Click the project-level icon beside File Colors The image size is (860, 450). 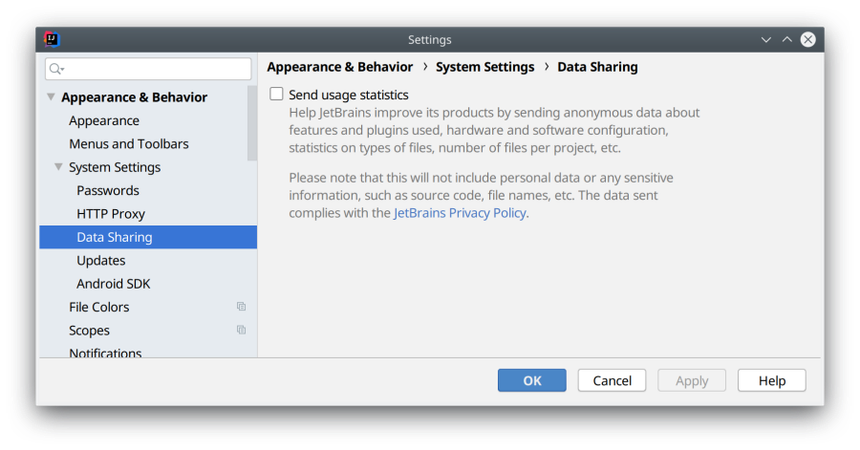coord(241,307)
